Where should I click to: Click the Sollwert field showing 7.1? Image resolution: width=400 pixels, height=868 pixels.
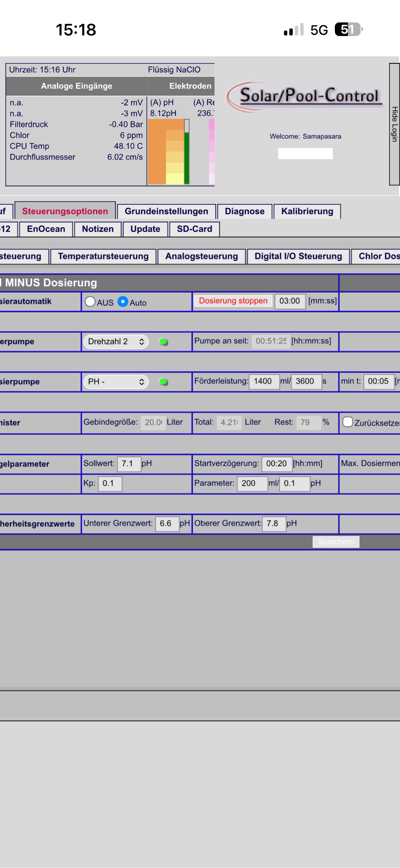129,464
